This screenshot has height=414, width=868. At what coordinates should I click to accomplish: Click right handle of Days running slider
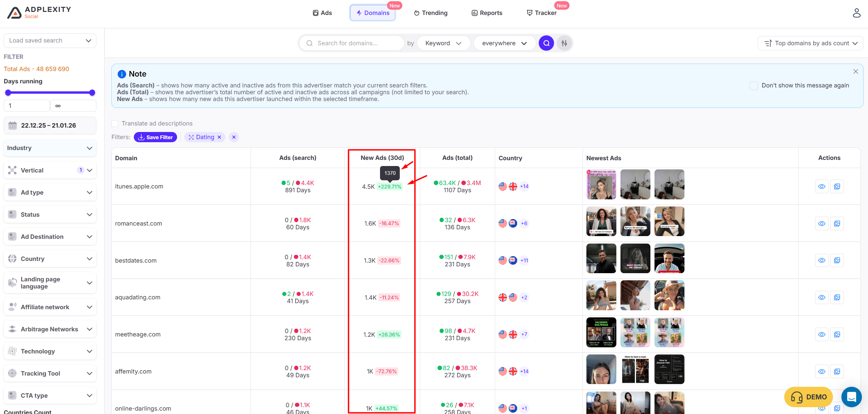click(92, 93)
